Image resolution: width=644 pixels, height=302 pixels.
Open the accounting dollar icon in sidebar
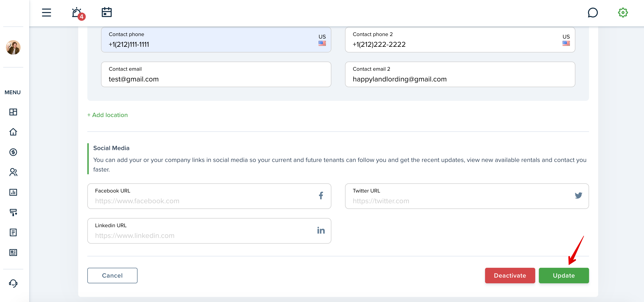[13, 152]
